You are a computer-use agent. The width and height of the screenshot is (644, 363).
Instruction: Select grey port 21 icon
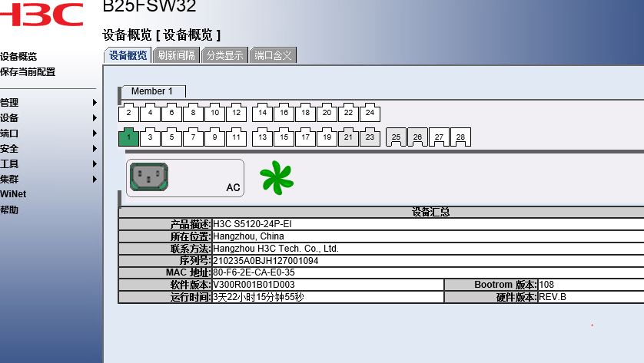click(348, 137)
